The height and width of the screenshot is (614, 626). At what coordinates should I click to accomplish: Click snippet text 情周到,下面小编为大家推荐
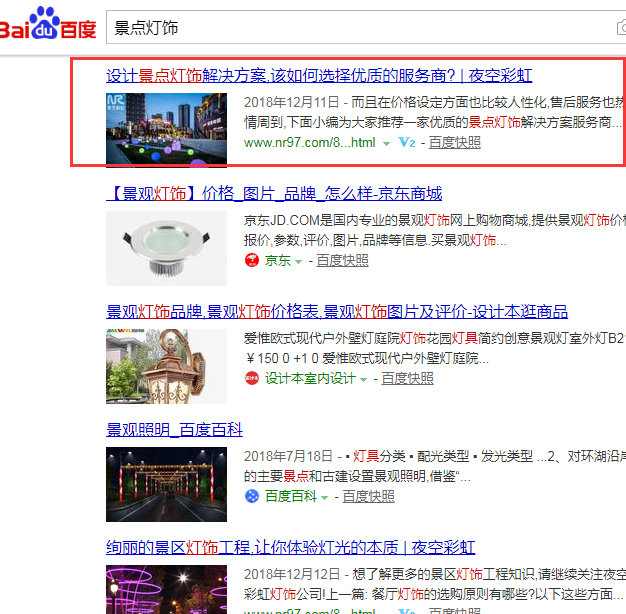(x=356, y=122)
